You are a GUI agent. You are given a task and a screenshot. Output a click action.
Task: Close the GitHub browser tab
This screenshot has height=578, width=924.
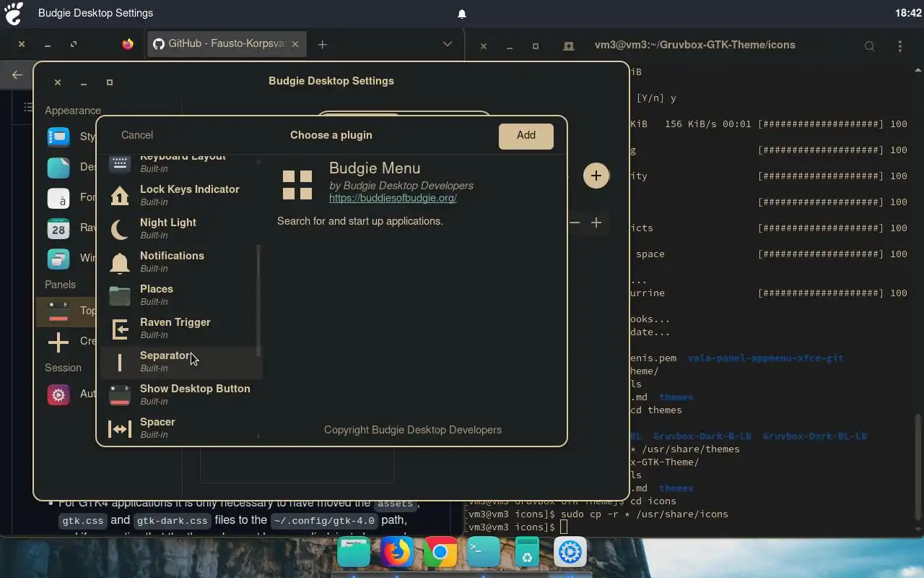click(x=295, y=44)
